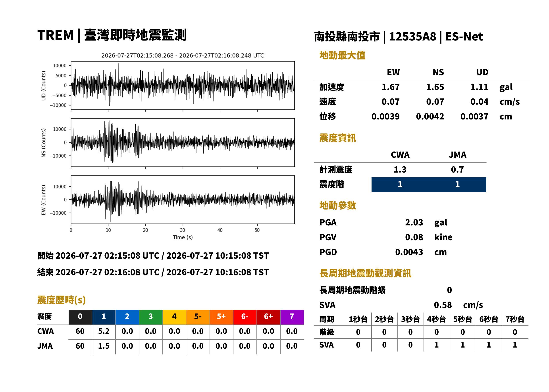Click the 地動最大值 section heading
Viewport: 549px width, 392px height.
pos(342,55)
